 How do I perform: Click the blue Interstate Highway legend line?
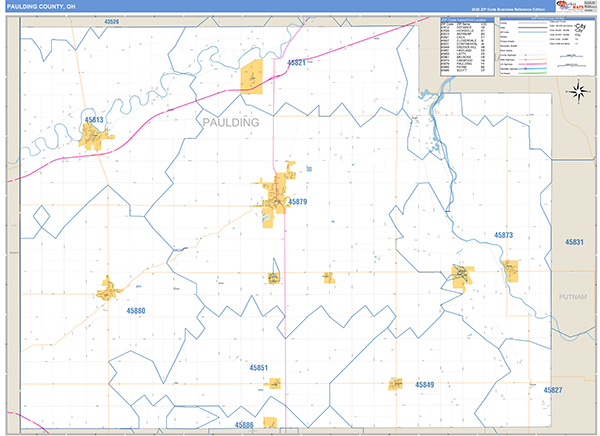click(x=533, y=69)
